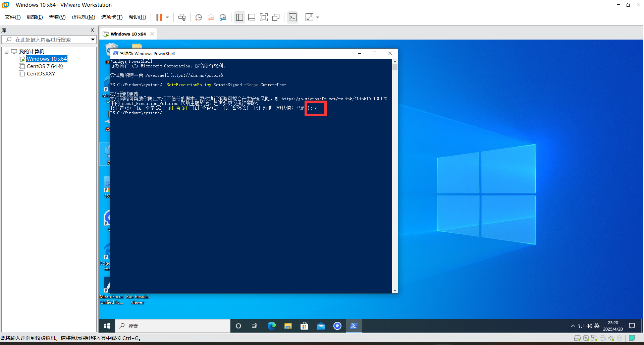
Task: Click the PowerShell title bar icon
Action: pyautogui.click(x=116, y=53)
